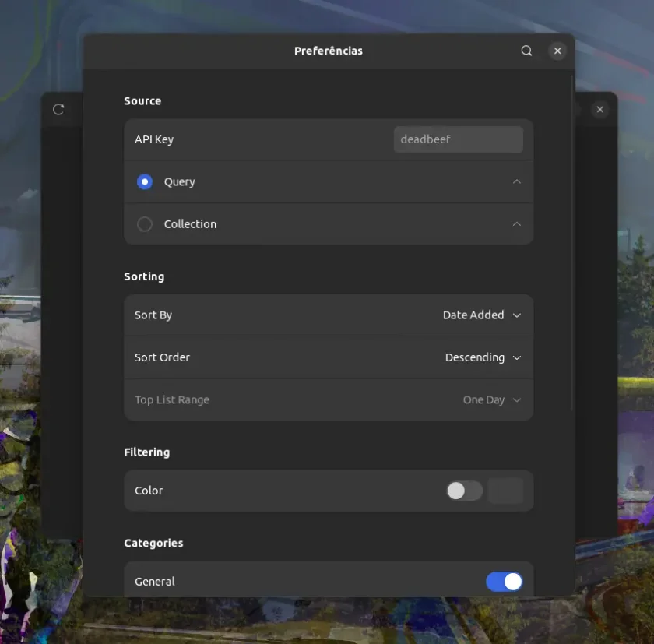Viewport: 654px width, 644px height.
Task: Click the Filtering section heading
Action: 147,452
